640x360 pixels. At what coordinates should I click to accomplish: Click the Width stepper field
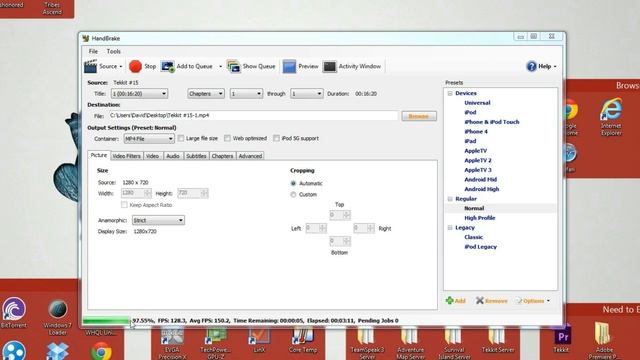[x=136, y=193]
